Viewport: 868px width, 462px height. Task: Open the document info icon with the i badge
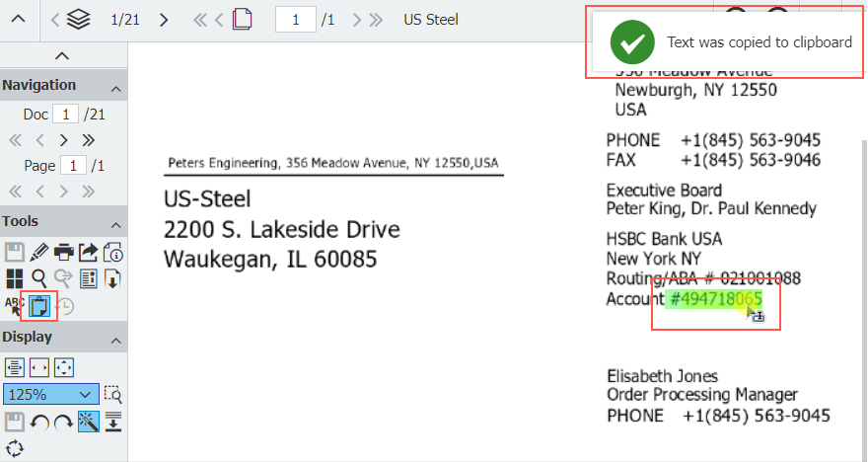click(112, 252)
